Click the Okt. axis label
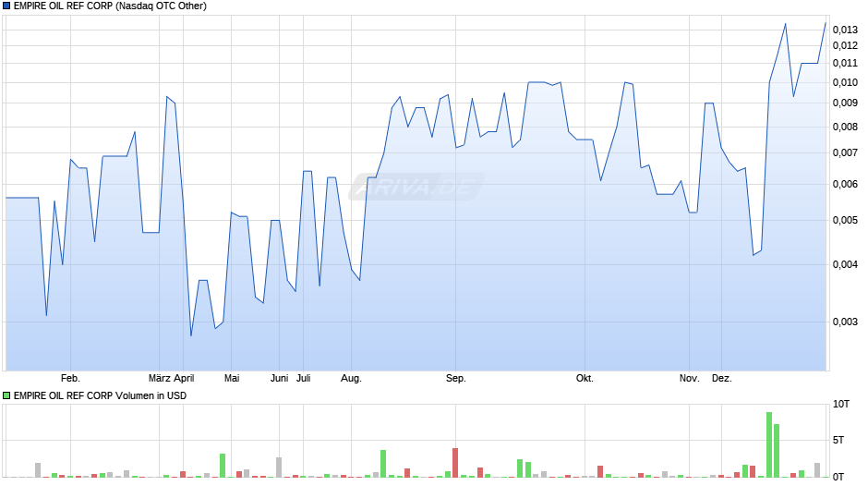 [585, 379]
